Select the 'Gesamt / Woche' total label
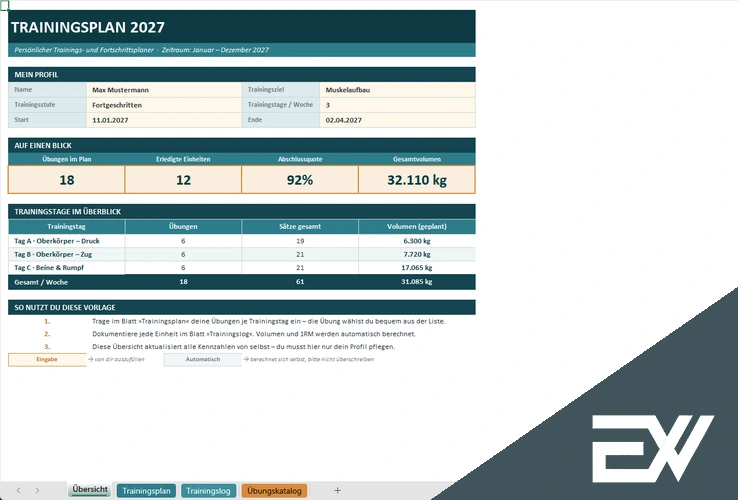Image resolution: width=738 pixels, height=500 pixels. tap(41, 282)
